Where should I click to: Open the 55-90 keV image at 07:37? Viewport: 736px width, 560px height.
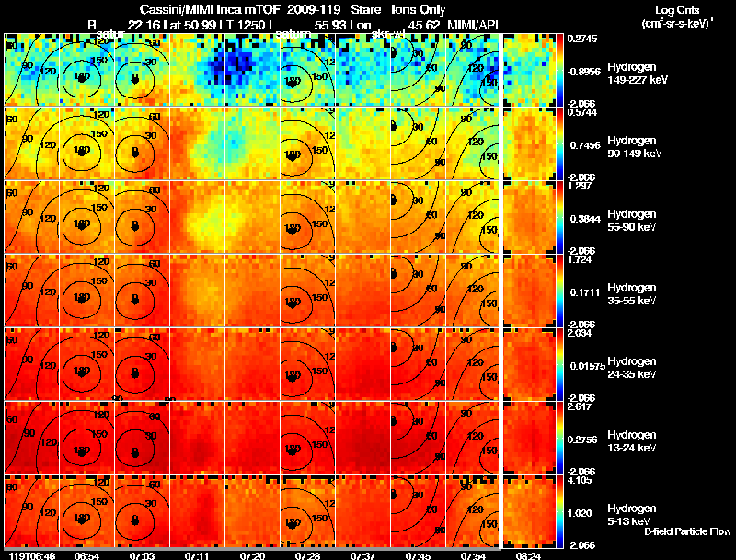coord(362,217)
